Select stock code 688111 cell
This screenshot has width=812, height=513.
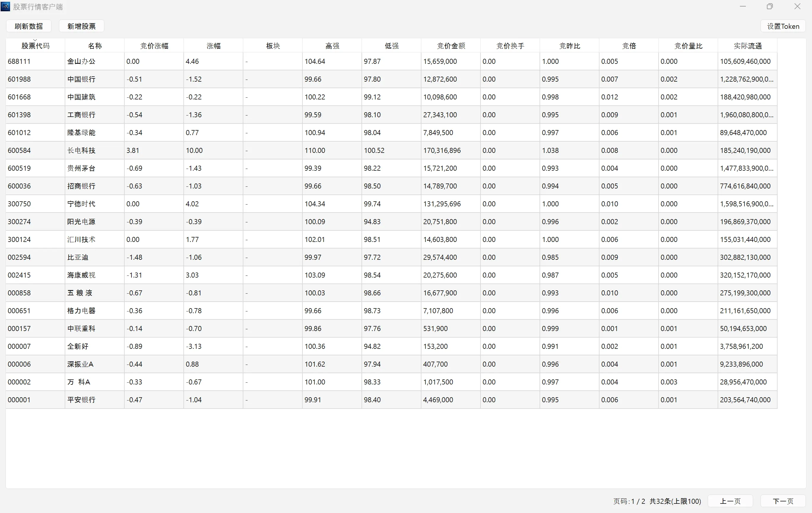[x=35, y=61]
